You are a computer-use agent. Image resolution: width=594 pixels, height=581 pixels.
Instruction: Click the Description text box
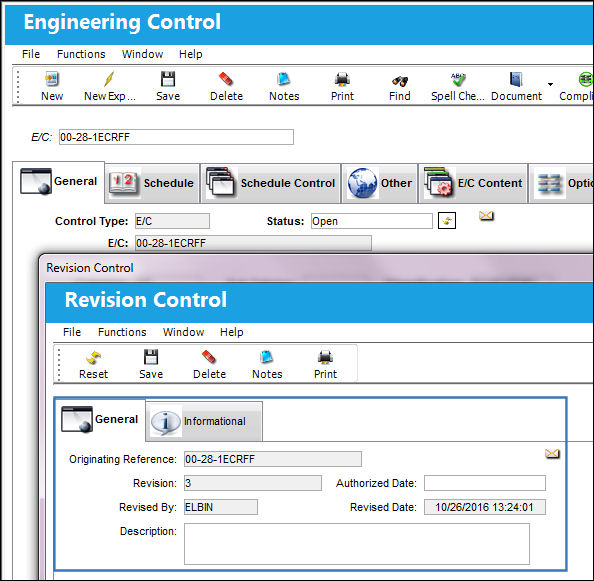[x=357, y=544]
